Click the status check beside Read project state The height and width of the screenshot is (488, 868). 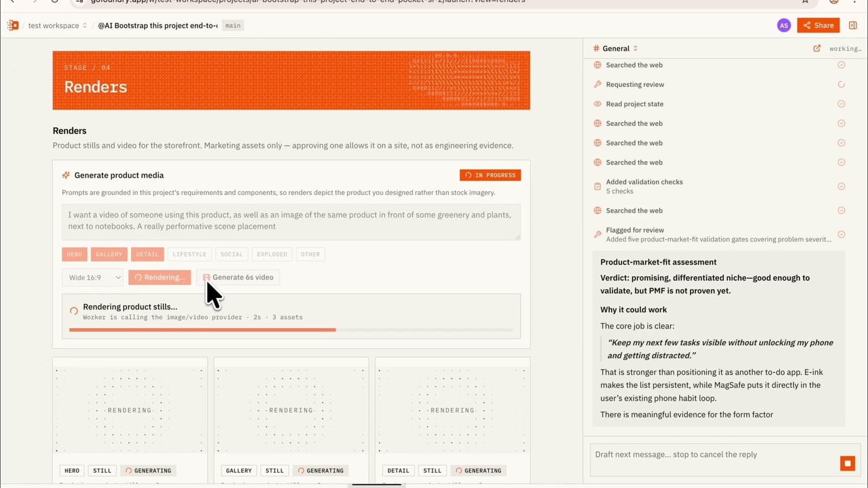pos(841,104)
